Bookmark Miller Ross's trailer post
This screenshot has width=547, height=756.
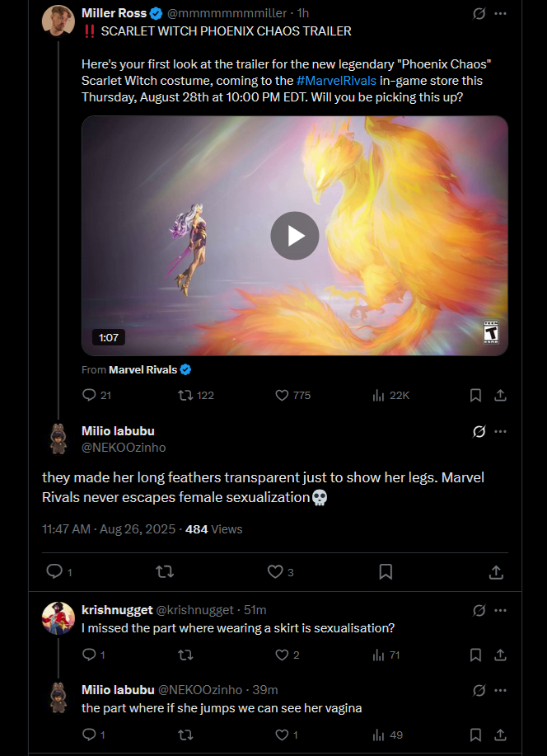click(475, 396)
